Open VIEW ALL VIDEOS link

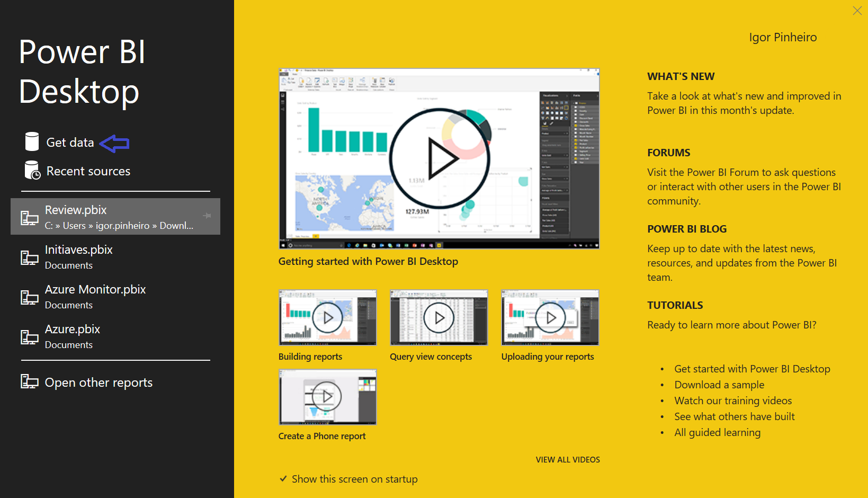(568, 459)
